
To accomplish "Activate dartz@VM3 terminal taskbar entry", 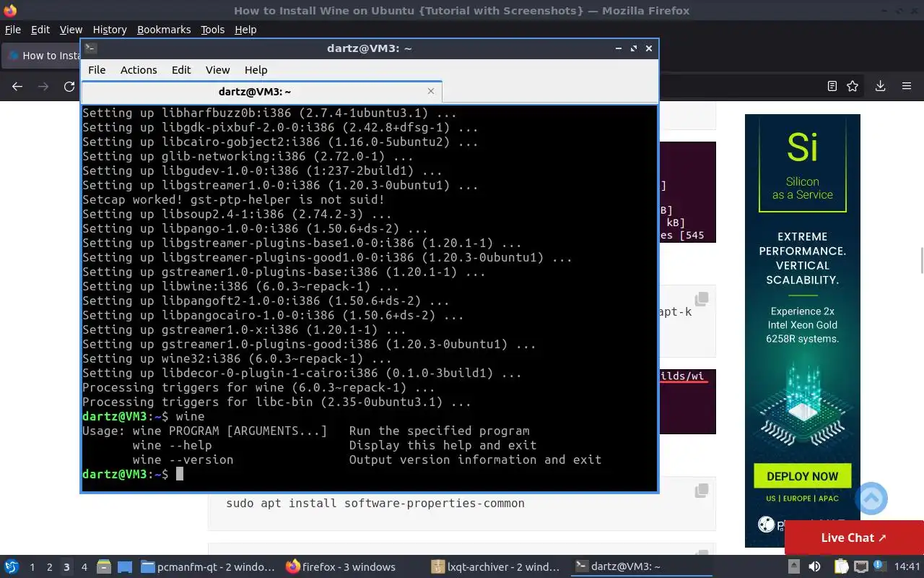I will coord(641,567).
